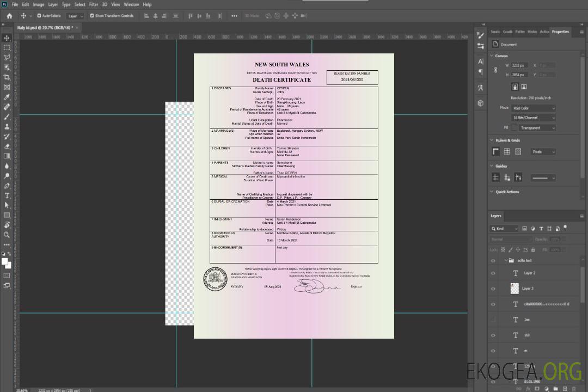
Task: Select the Eraser tool
Action: (7, 146)
